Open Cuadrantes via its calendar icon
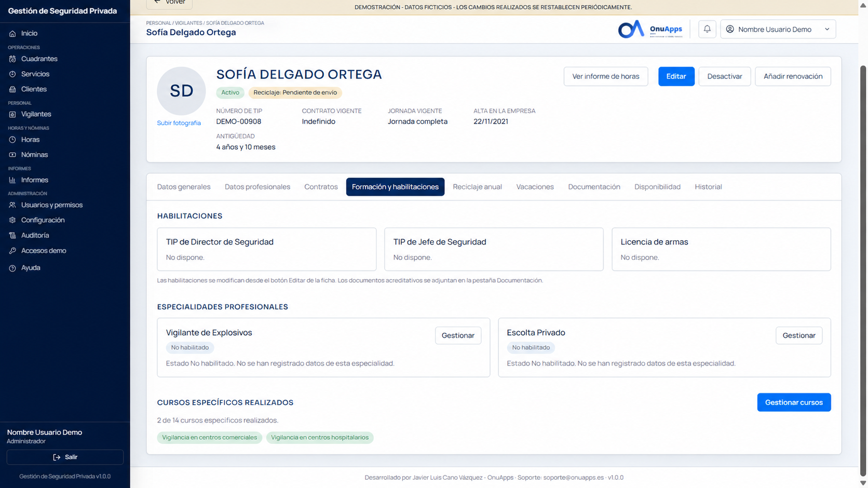This screenshot has width=868, height=488. [x=12, y=59]
